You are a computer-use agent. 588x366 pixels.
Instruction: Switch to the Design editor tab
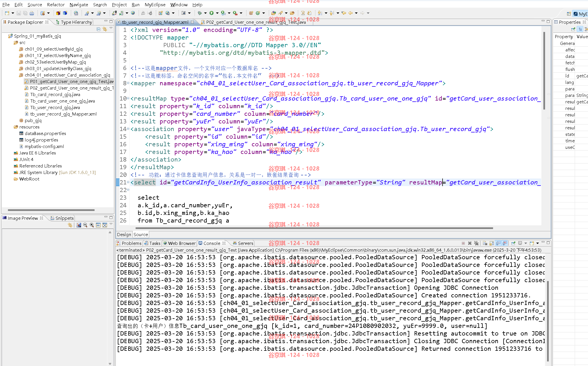pos(124,234)
